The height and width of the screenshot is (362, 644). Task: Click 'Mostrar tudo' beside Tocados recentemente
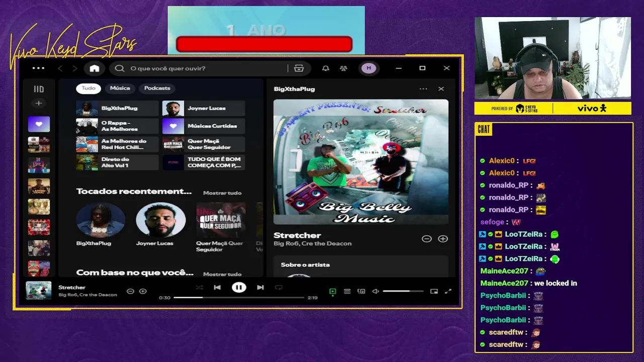[x=222, y=193]
